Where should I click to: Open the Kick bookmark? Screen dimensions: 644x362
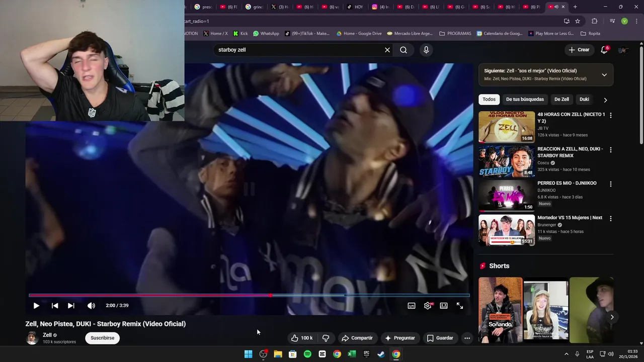(240, 34)
